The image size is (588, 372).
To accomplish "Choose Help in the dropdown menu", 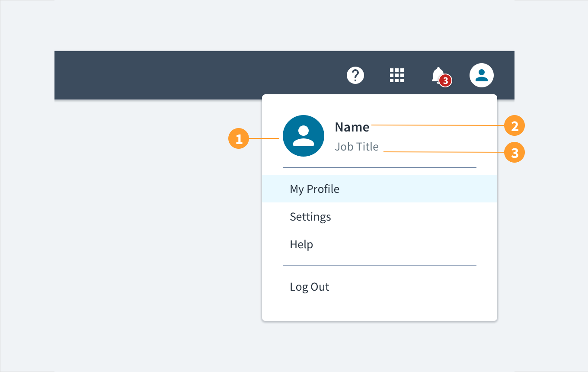I will pos(301,244).
